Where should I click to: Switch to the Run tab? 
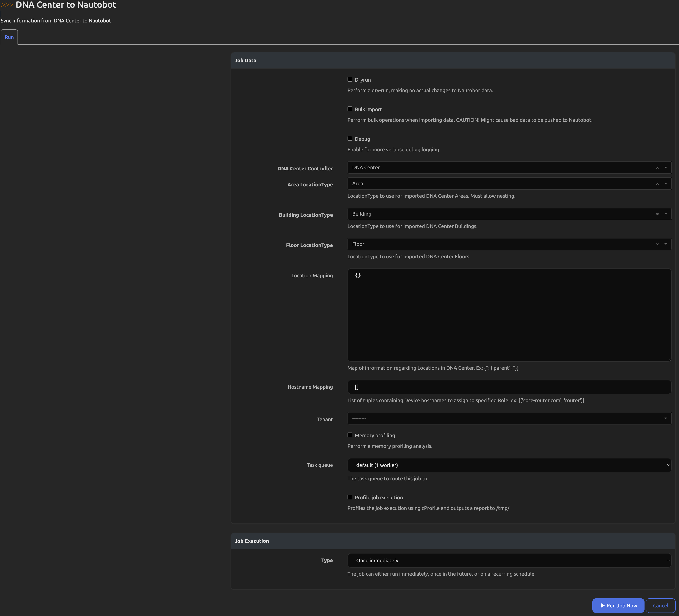click(9, 37)
